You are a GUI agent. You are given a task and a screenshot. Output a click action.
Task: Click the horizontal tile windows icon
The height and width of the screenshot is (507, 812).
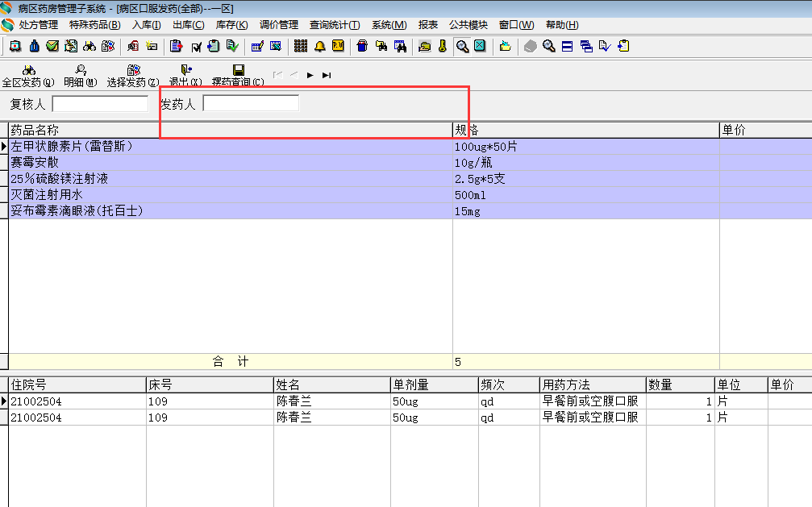pyautogui.click(x=567, y=46)
